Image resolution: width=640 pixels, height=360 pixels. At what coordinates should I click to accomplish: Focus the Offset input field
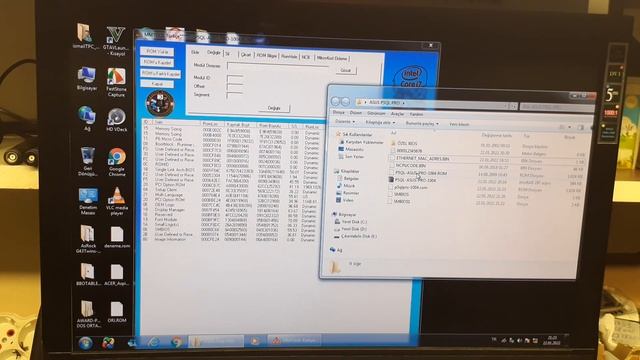[x=235, y=87]
